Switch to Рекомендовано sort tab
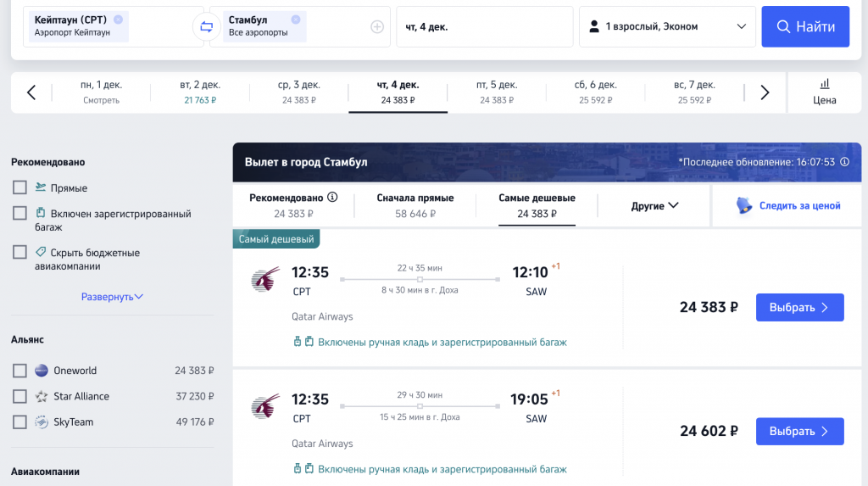The width and height of the screenshot is (868, 486). (x=293, y=205)
